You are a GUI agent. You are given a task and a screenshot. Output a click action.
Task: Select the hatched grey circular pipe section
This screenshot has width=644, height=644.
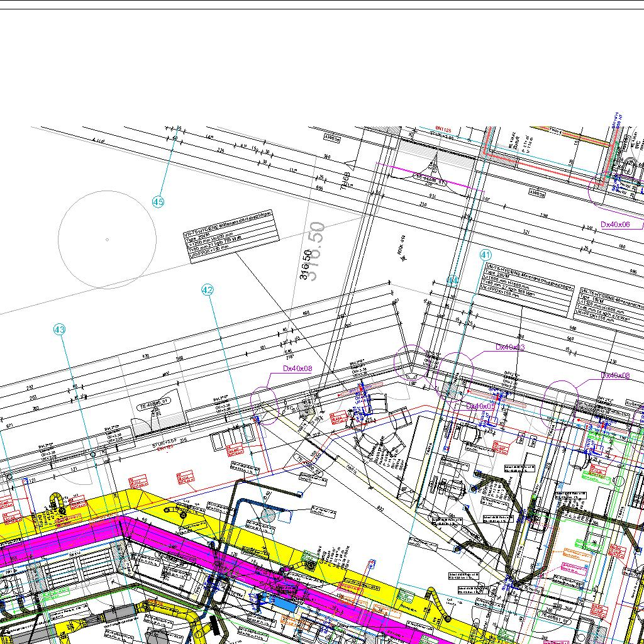[x=268, y=516]
